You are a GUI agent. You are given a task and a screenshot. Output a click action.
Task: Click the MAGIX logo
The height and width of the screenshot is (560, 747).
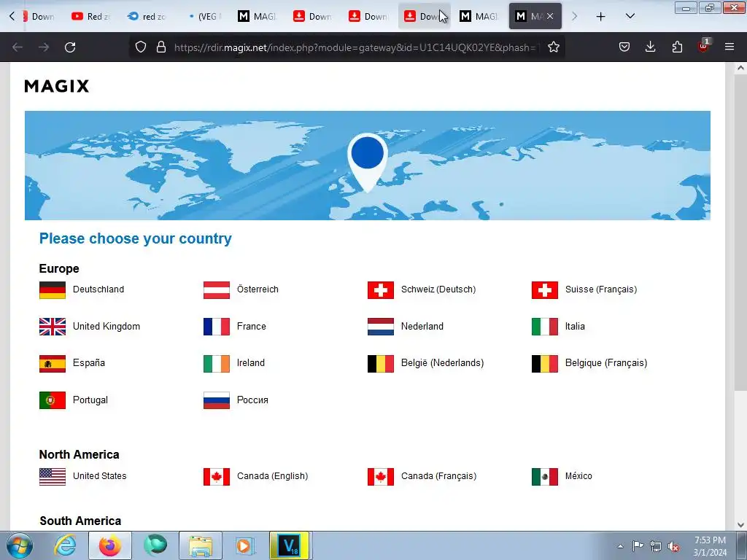[x=57, y=86]
